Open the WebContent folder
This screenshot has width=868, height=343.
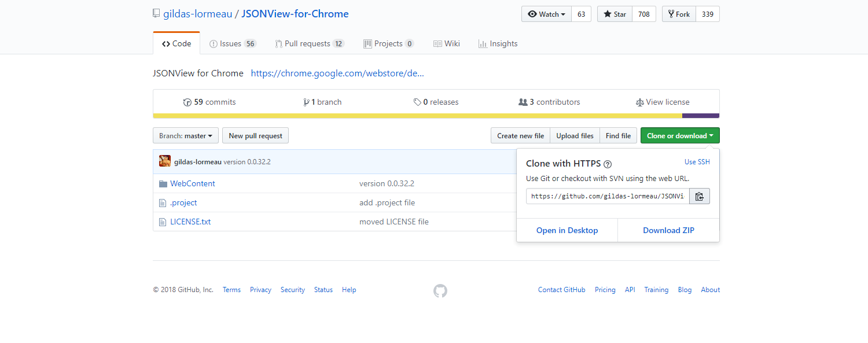(193, 183)
